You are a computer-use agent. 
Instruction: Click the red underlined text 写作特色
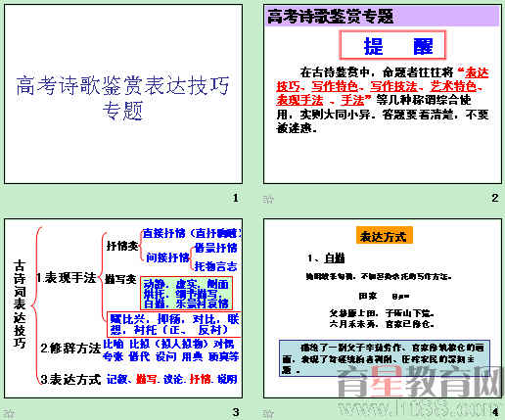[x=335, y=86]
